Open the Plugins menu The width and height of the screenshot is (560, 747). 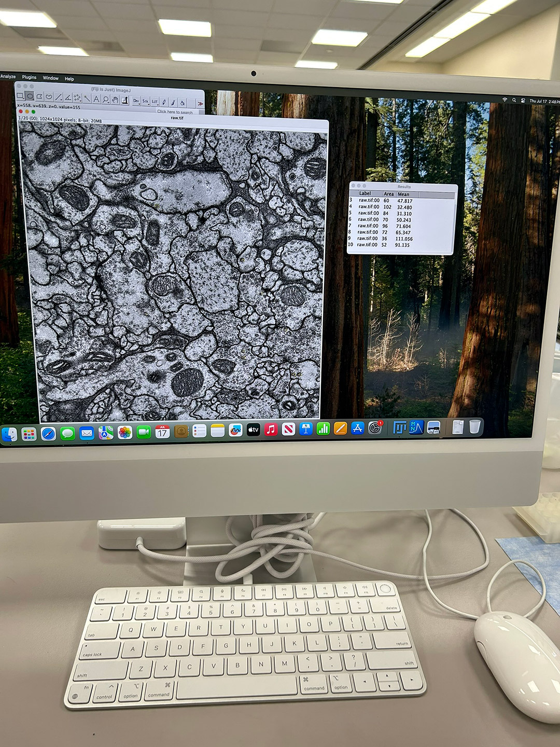click(x=29, y=77)
